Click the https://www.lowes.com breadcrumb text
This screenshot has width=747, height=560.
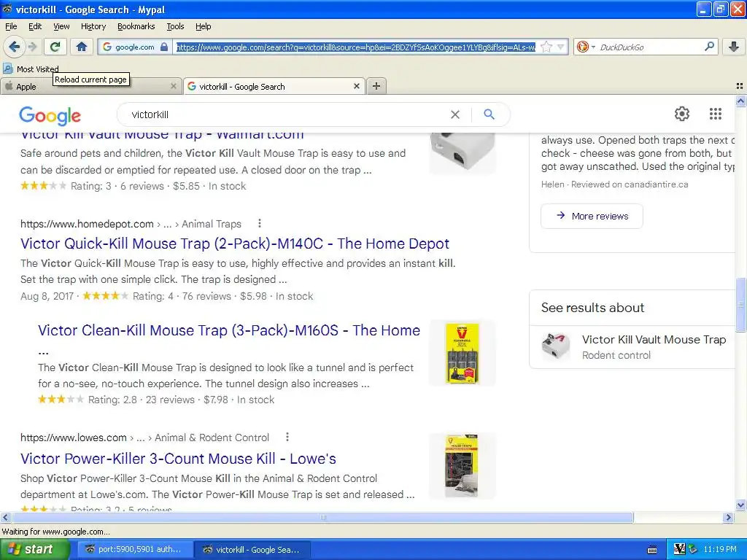coord(74,437)
